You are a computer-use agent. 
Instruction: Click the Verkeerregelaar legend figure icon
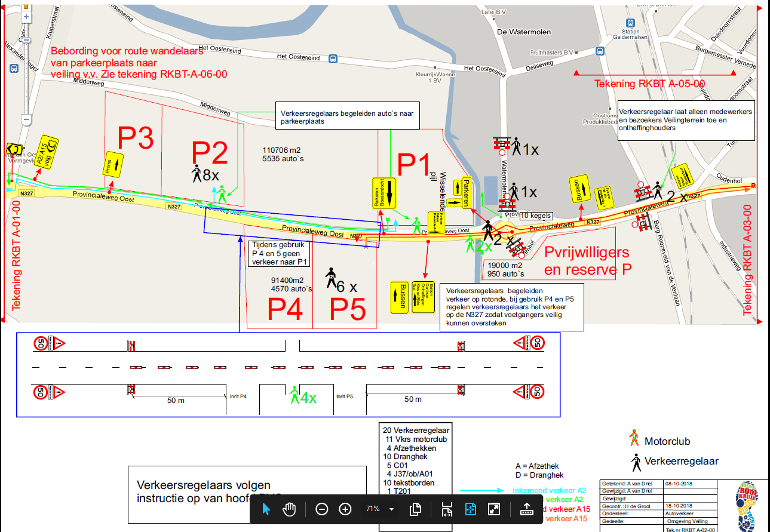tap(636, 463)
